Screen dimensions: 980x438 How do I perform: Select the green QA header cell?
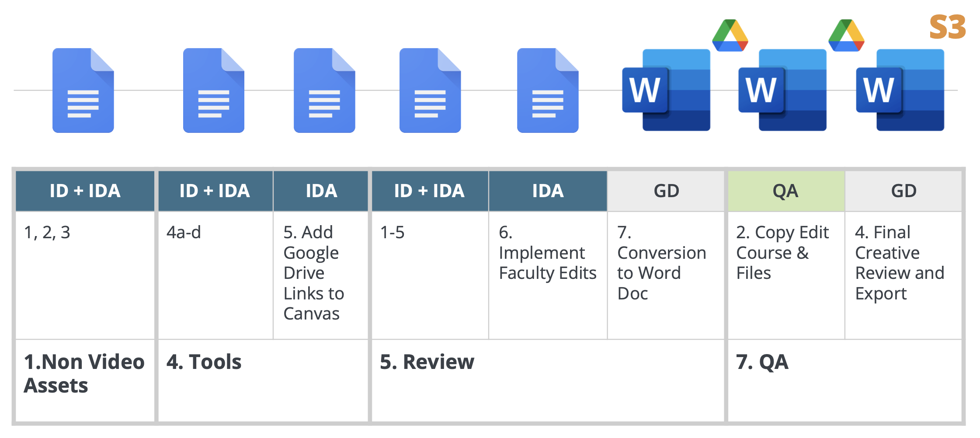786,191
